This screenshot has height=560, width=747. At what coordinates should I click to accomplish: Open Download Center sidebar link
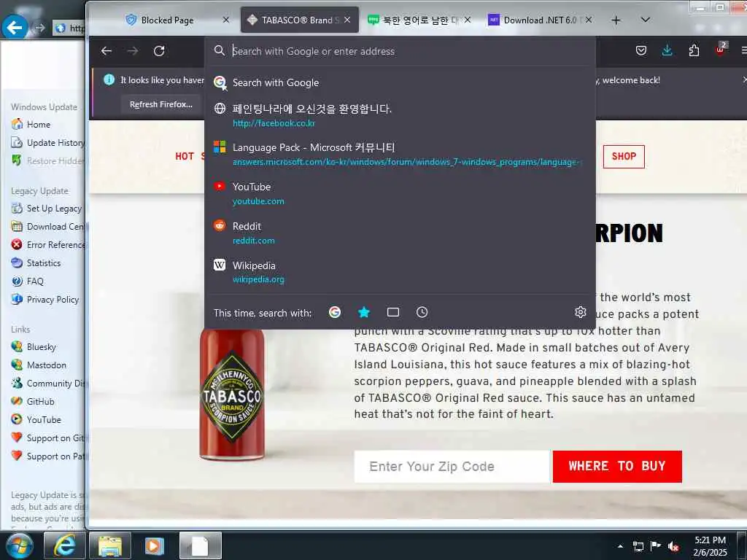(x=47, y=227)
